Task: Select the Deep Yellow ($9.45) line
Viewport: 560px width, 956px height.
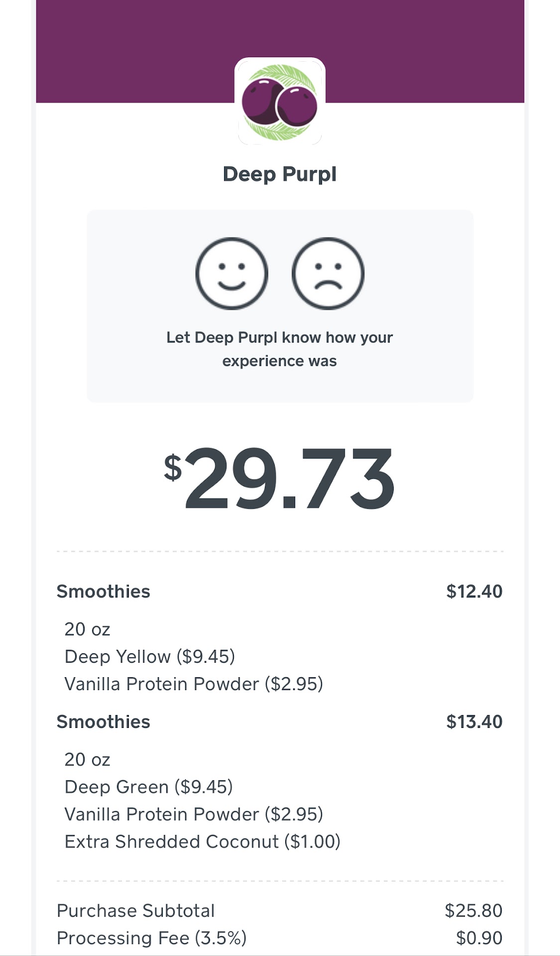Action: click(149, 657)
